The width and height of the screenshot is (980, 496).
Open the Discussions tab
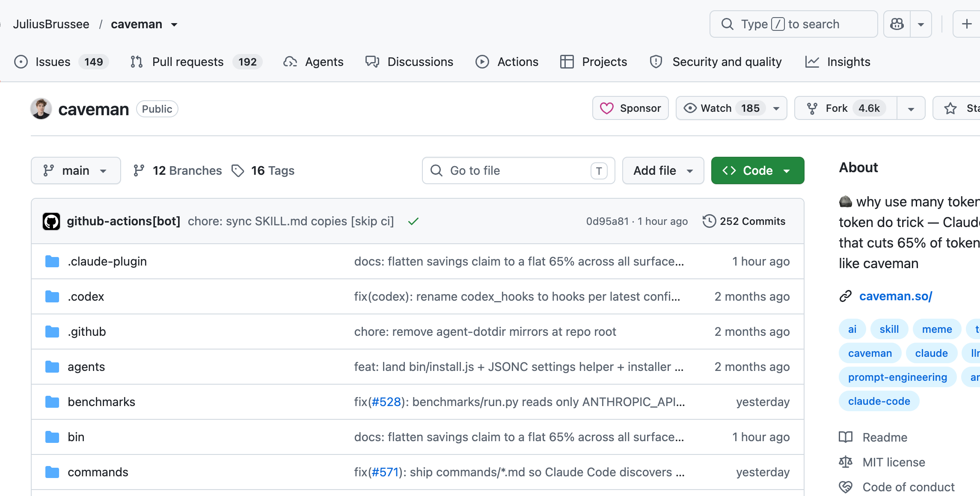tap(409, 62)
